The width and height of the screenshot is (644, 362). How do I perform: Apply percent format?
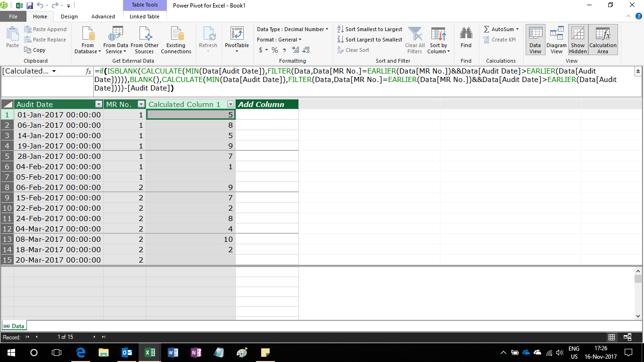tap(275, 50)
